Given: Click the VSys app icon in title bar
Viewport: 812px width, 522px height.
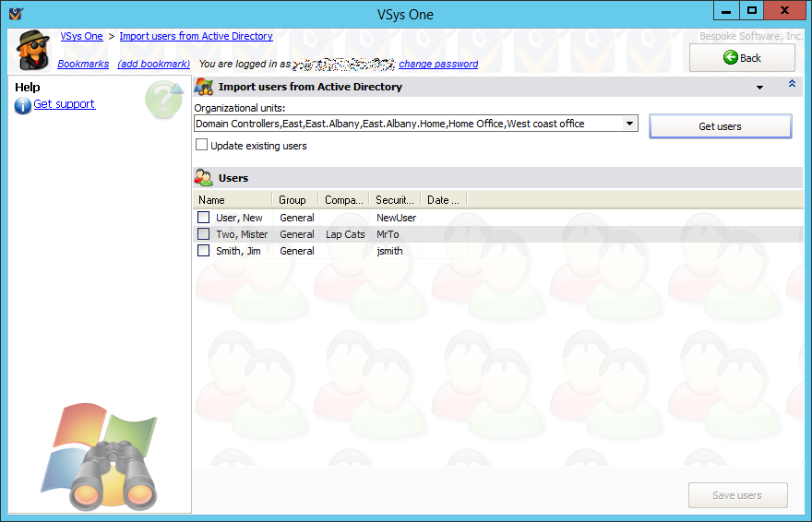Looking at the screenshot, I should tap(16, 14).
